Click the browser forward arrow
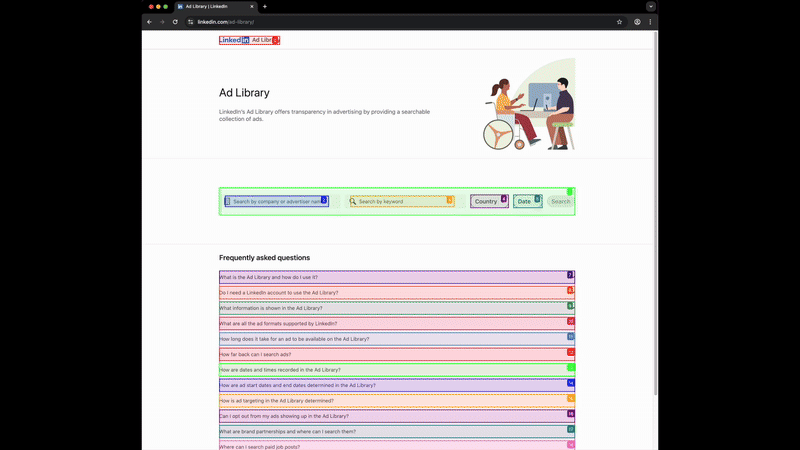Screen dimensions: 800x450 (x=162, y=22)
